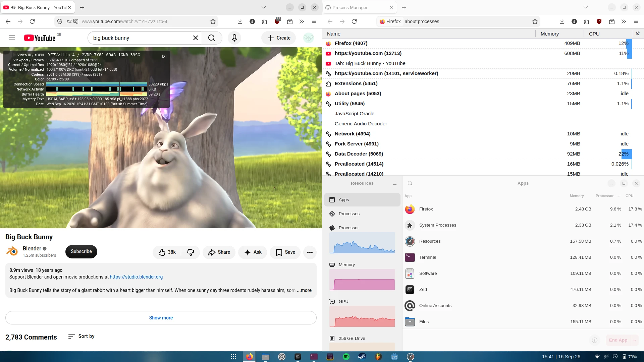Screen dimensions: 644x362
Task: Save the video to a playlist
Action: pyautogui.click(x=285, y=252)
